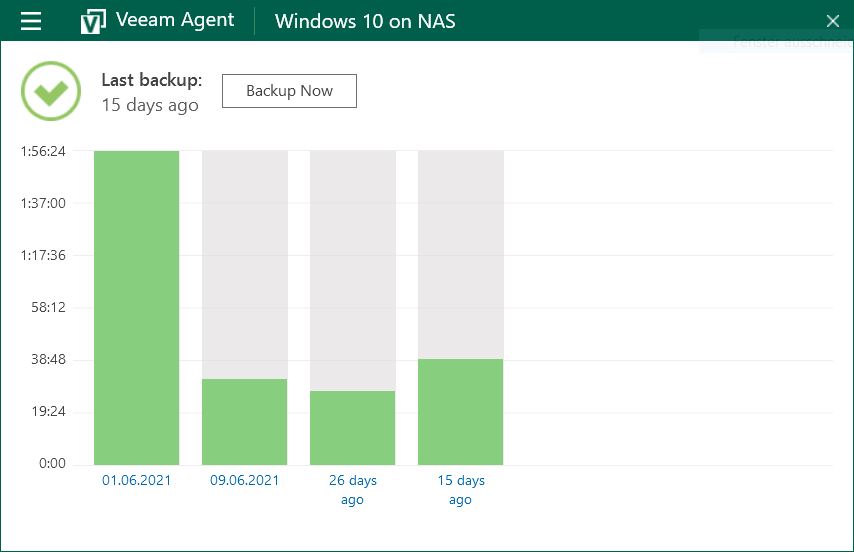
Task: Click the 0:00 axis label
Action: point(52,464)
